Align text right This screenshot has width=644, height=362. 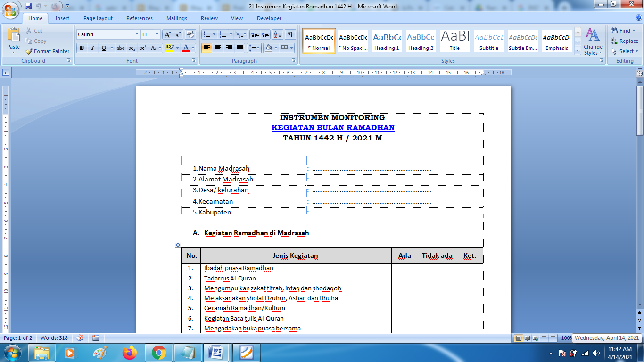(229, 48)
